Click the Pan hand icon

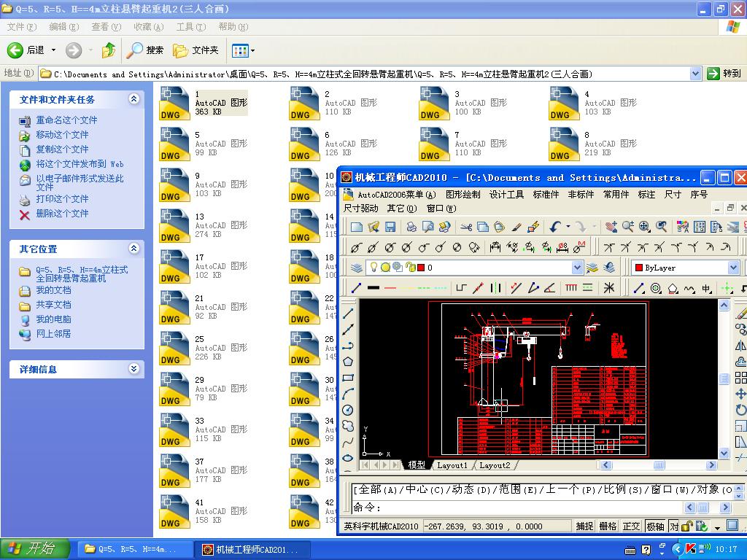pos(613,227)
